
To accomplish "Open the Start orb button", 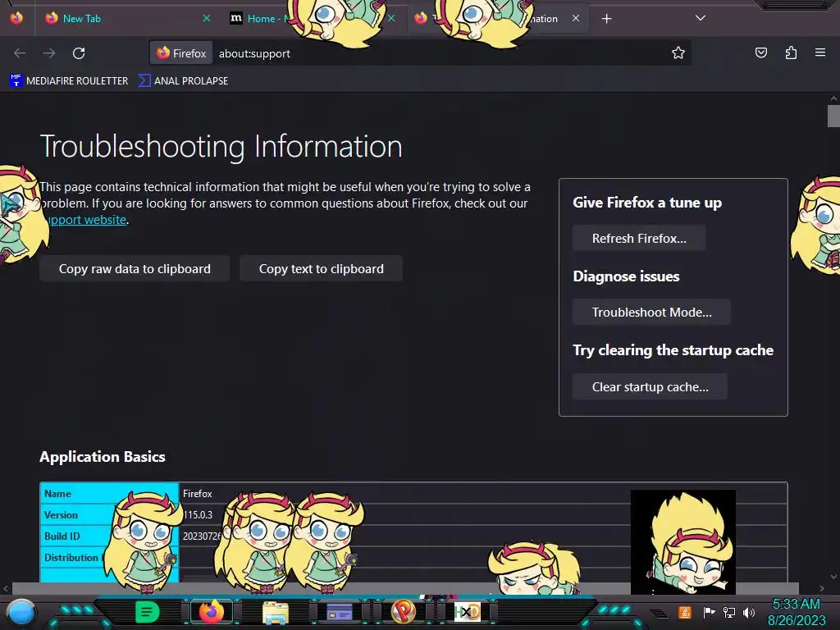I will pos(21,612).
